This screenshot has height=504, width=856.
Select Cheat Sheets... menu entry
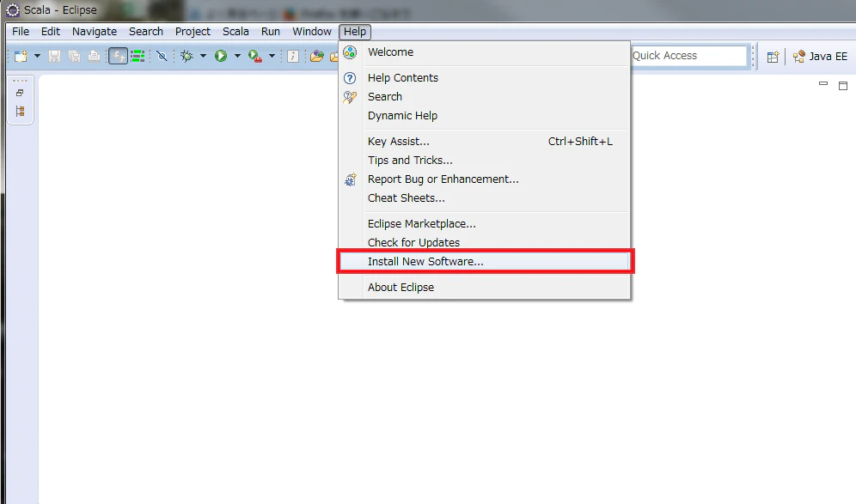click(484, 198)
